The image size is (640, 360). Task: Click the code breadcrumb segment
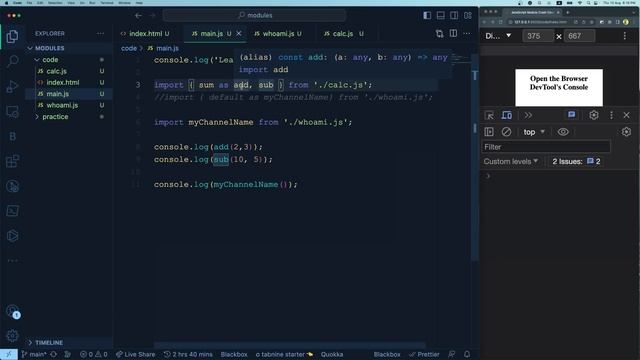[x=129, y=48]
